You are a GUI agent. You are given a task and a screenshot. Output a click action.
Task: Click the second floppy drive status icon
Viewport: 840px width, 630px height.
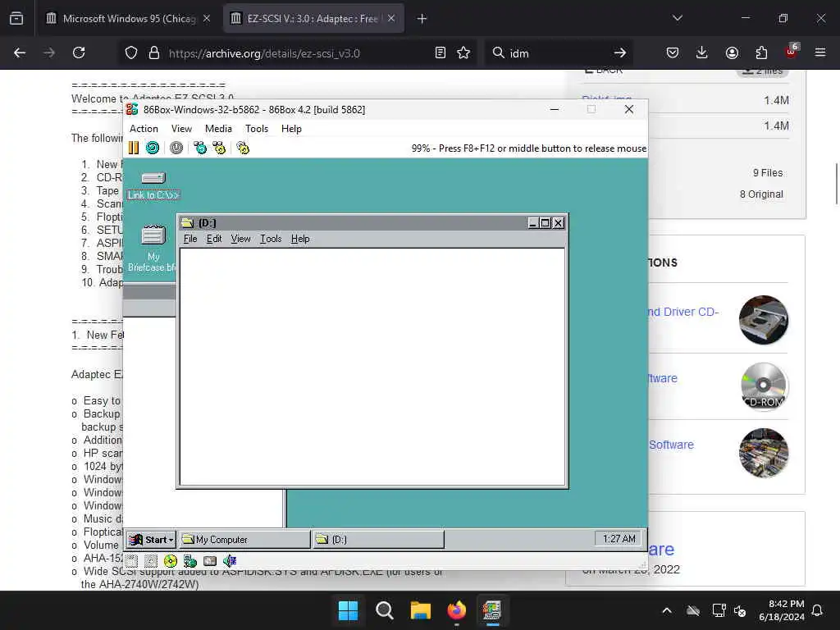click(x=151, y=561)
